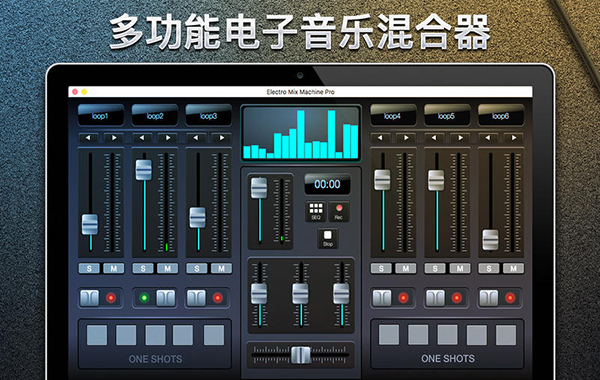600x380 pixels.
Task: Trigger last right ONE SHOTS pad
Action: tap(506, 335)
